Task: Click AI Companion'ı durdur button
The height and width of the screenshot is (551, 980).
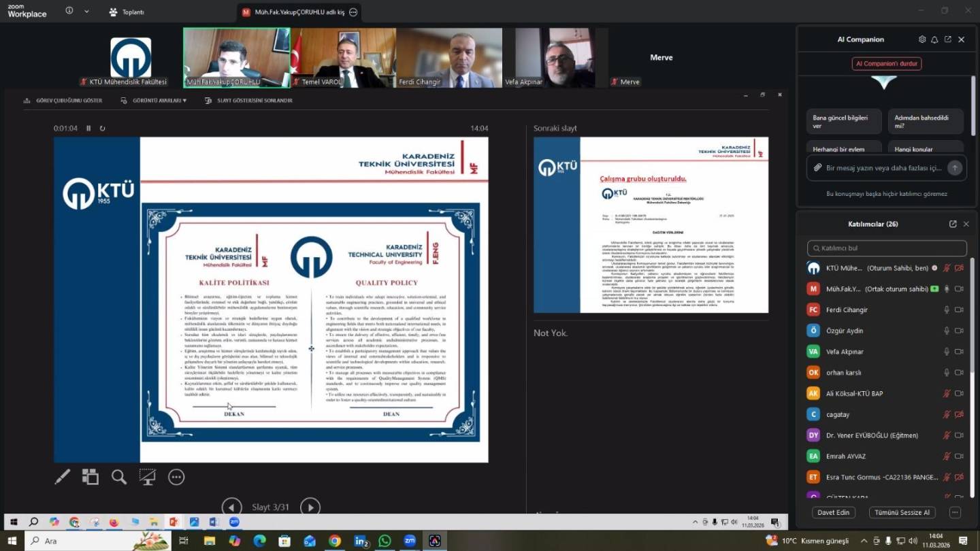Action: [887, 63]
